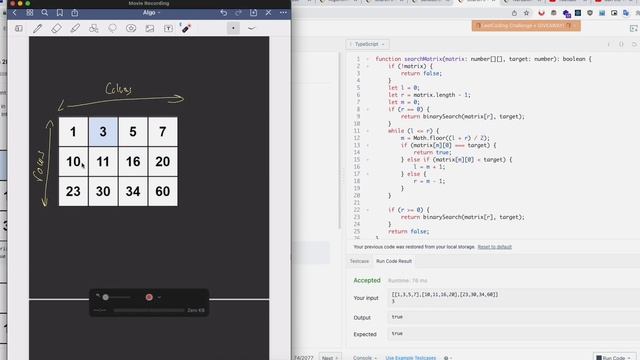Open the code editor braces format icon
The width and height of the screenshot is (640, 360).
(x=621, y=44)
